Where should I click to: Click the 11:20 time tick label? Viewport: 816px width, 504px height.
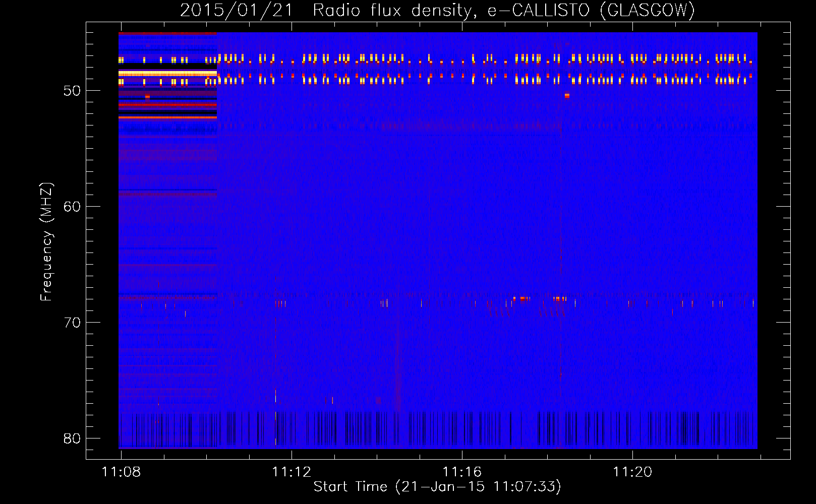632,472
